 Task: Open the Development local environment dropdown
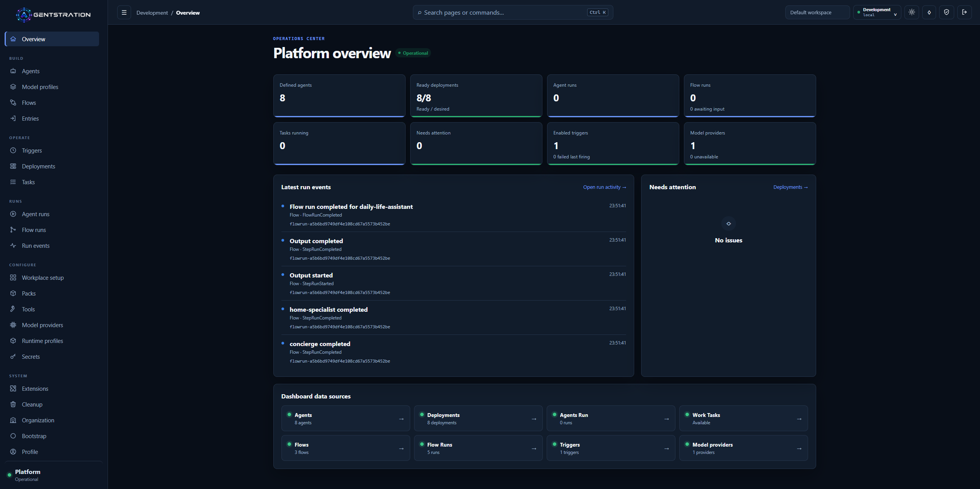(x=877, y=12)
